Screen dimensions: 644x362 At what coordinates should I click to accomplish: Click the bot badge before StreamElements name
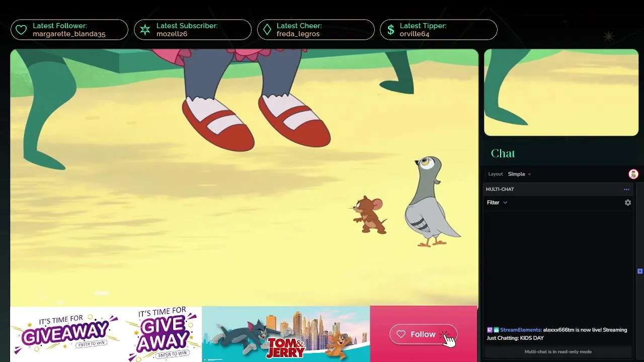496,330
